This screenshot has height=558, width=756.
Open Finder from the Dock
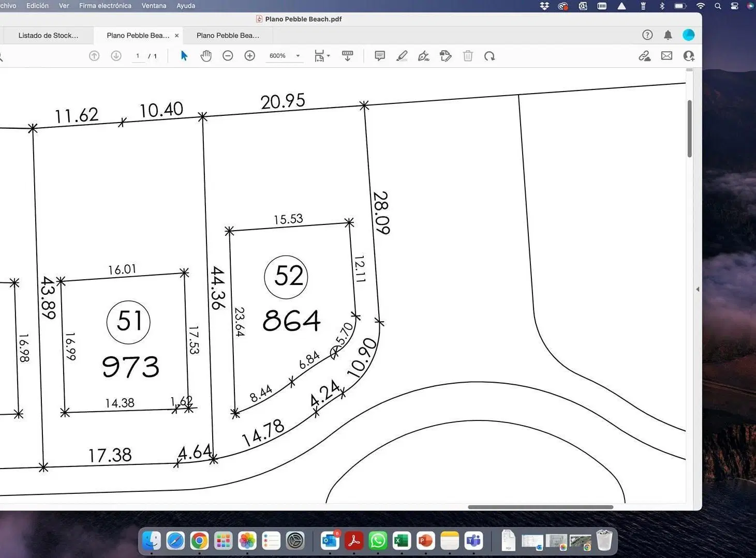pyautogui.click(x=152, y=541)
